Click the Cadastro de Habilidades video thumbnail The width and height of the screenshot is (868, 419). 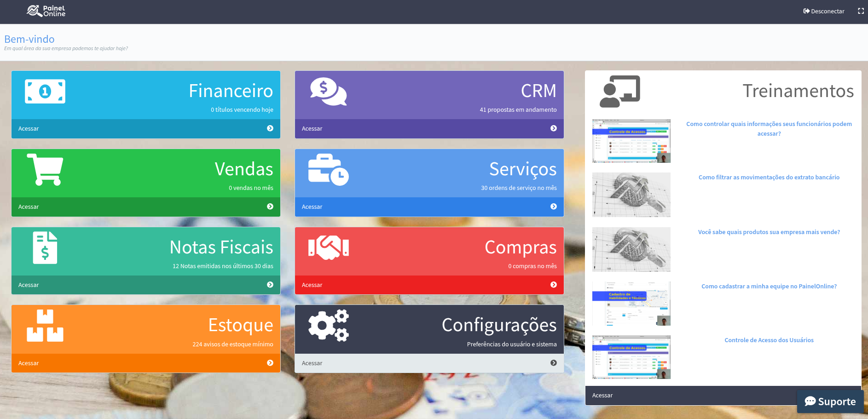click(x=631, y=304)
